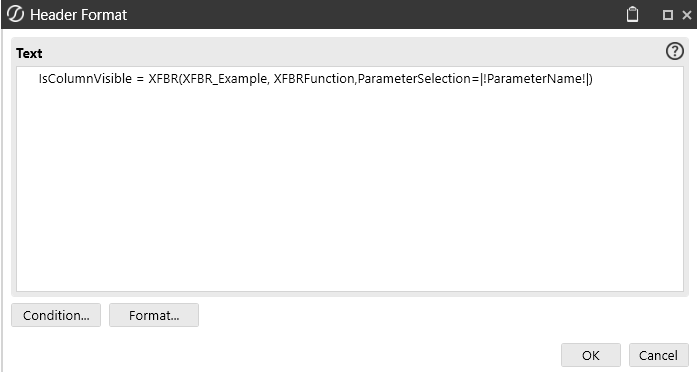Confirm with the OK button
The image size is (697, 372).
[590, 355]
